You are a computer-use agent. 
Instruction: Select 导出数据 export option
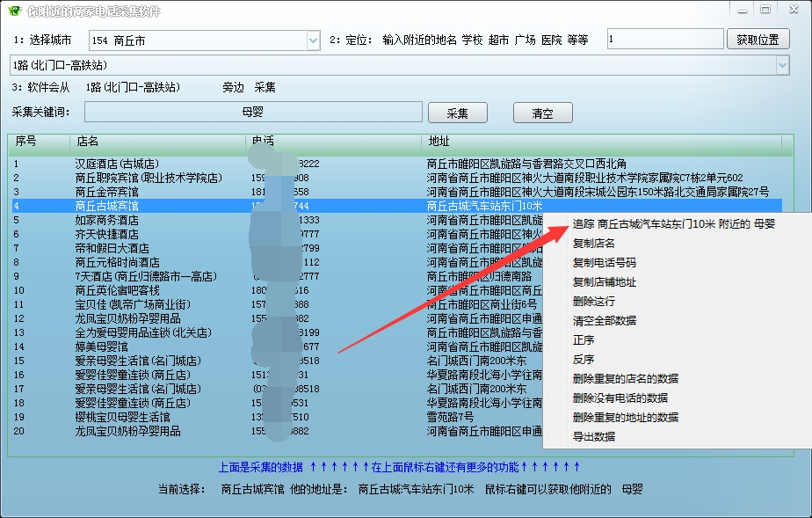(x=593, y=437)
